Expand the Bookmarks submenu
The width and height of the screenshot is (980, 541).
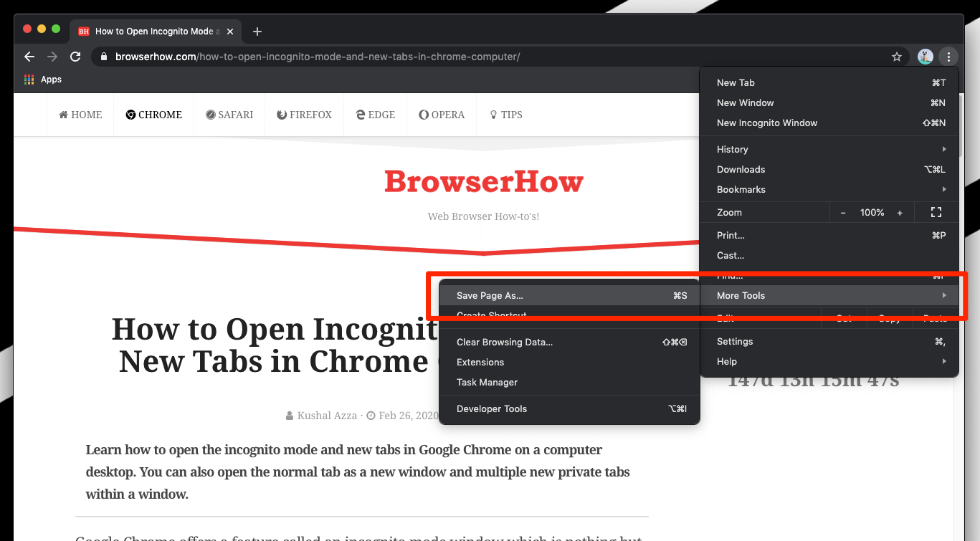pos(829,189)
